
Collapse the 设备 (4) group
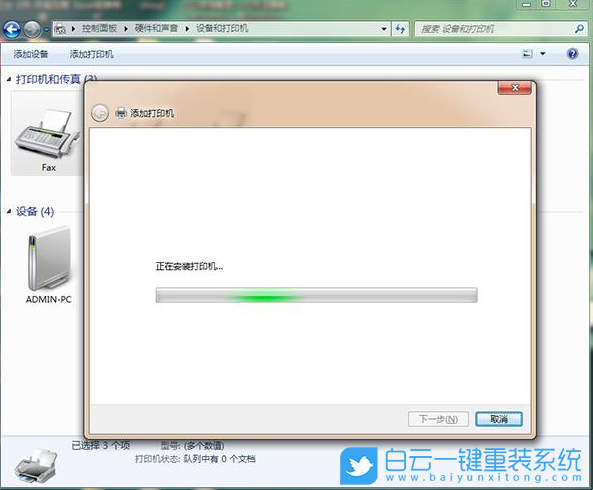(9, 211)
